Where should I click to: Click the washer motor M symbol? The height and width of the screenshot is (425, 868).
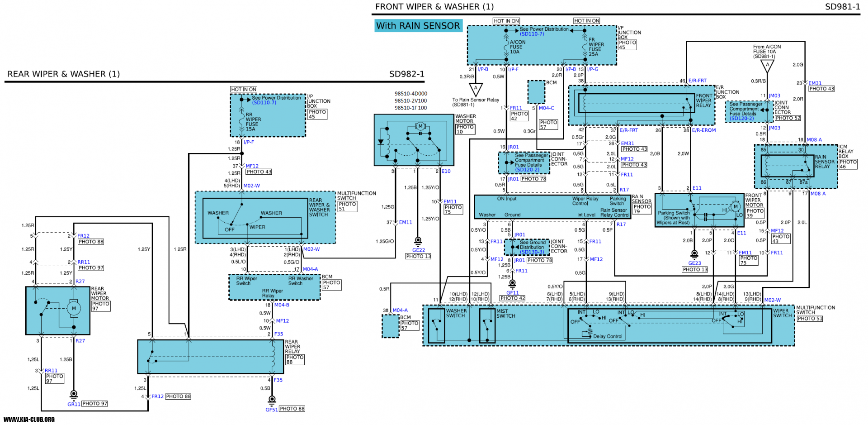click(420, 126)
